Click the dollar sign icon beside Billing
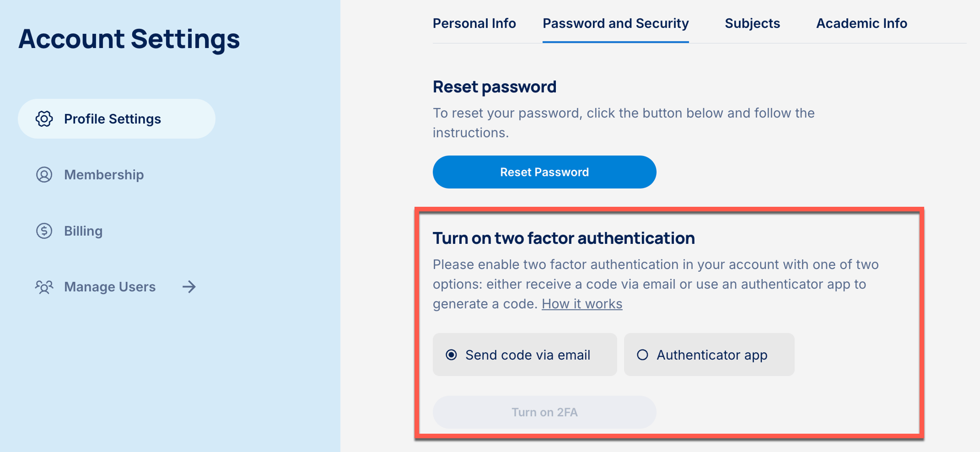980x452 pixels. pyautogui.click(x=44, y=231)
